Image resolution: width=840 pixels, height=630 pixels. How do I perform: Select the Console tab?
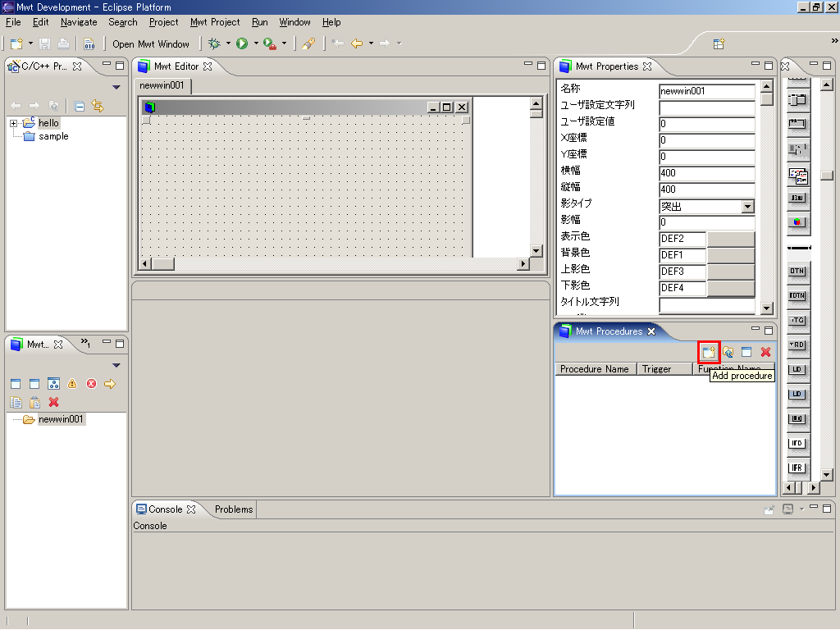click(166, 509)
